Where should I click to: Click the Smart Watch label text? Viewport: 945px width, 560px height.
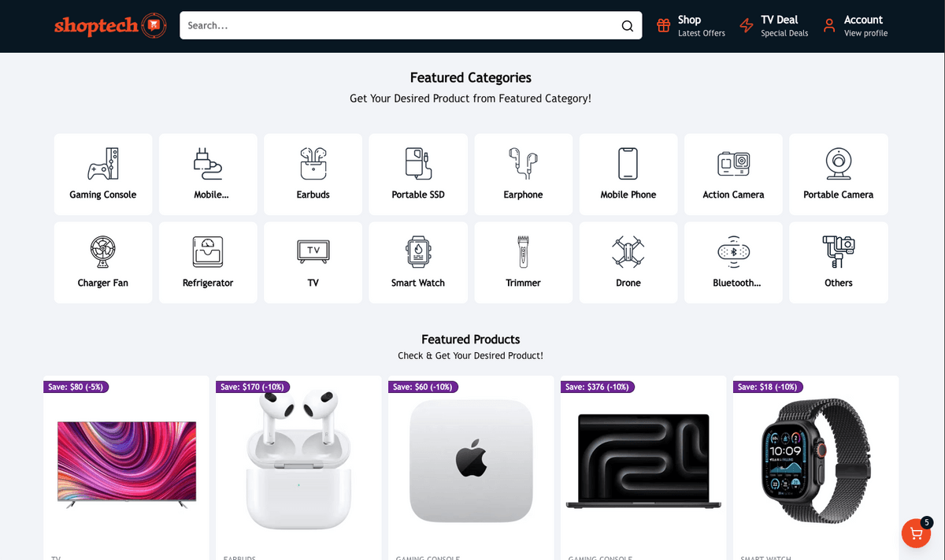tap(418, 283)
